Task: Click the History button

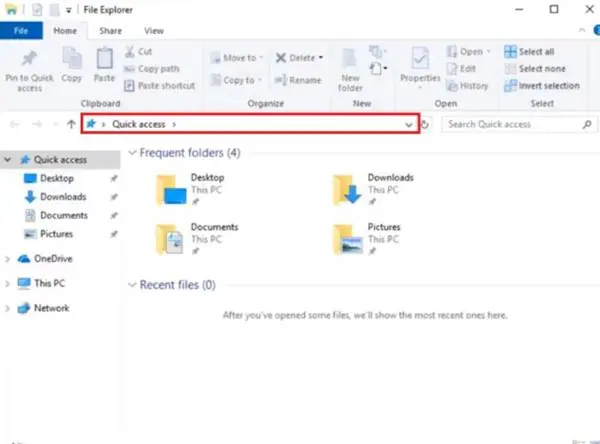Action: (467, 85)
